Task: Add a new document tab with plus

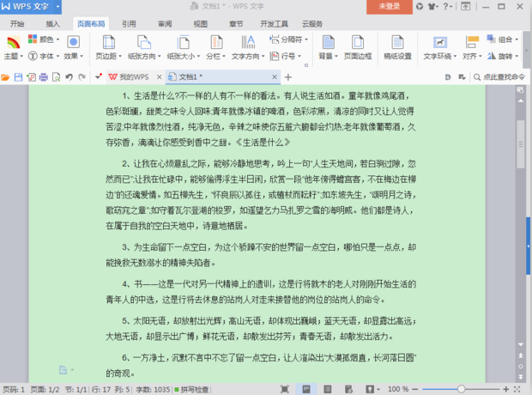Action: pos(288,77)
